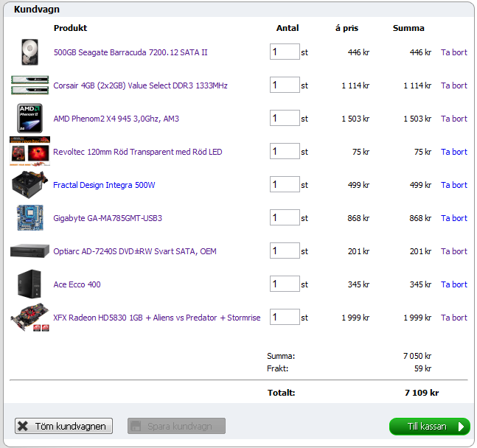
Task: Click the Gigabyte motherboard product image
Action: tap(29, 218)
